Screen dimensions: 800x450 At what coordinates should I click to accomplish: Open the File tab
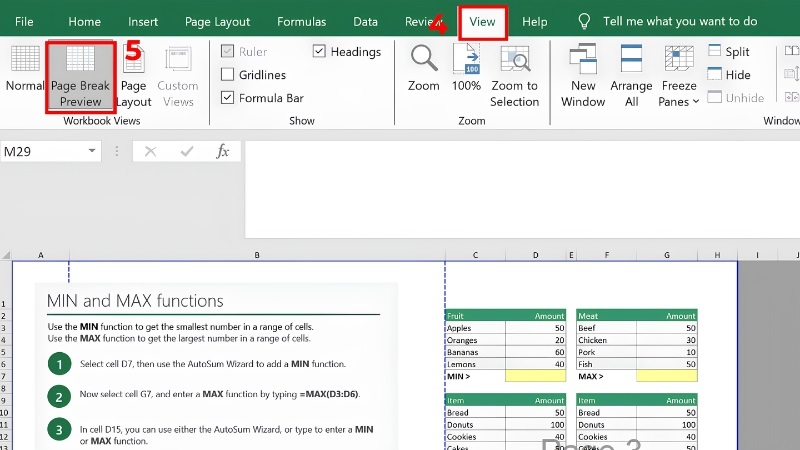click(x=24, y=21)
